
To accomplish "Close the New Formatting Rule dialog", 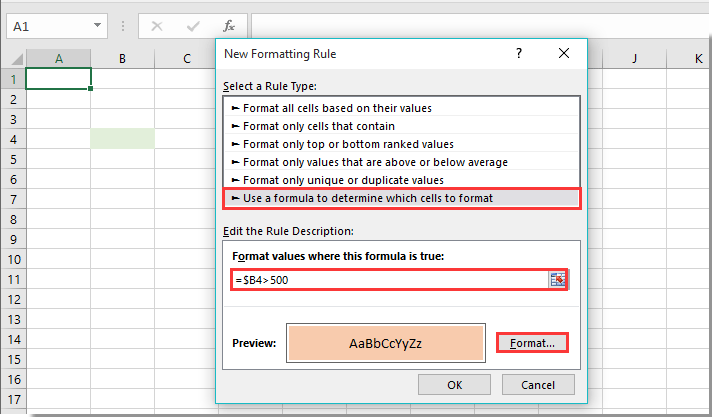I will [566, 54].
